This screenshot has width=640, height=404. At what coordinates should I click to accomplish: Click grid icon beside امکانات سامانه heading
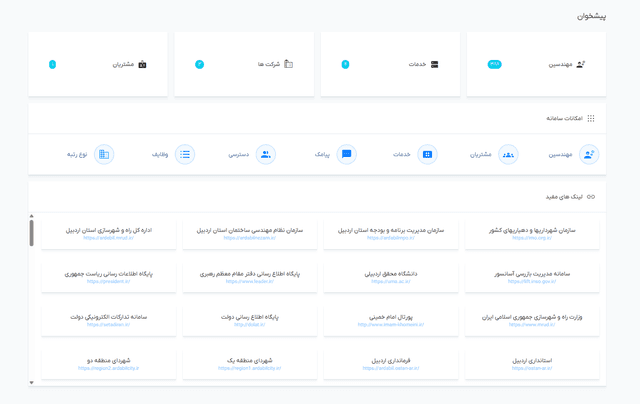click(x=591, y=118)
